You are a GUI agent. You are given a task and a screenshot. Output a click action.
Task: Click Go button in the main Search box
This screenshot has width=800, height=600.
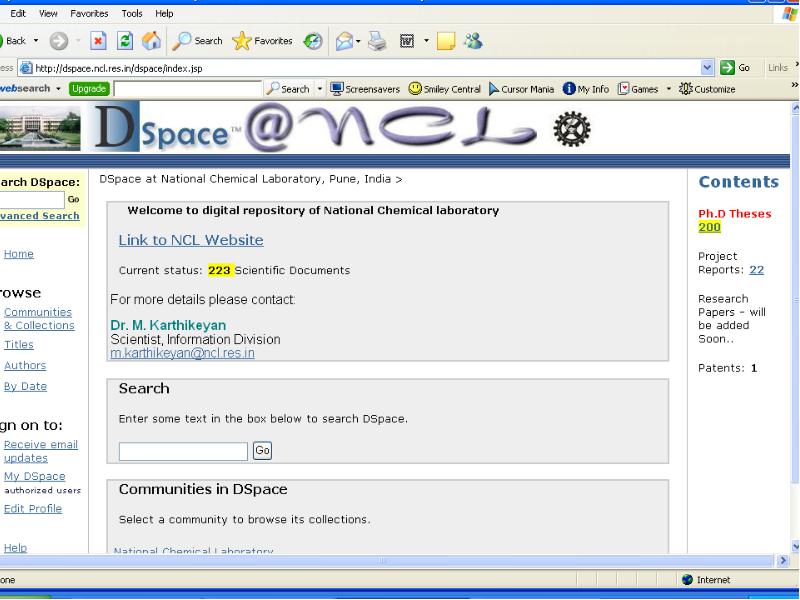262,451
